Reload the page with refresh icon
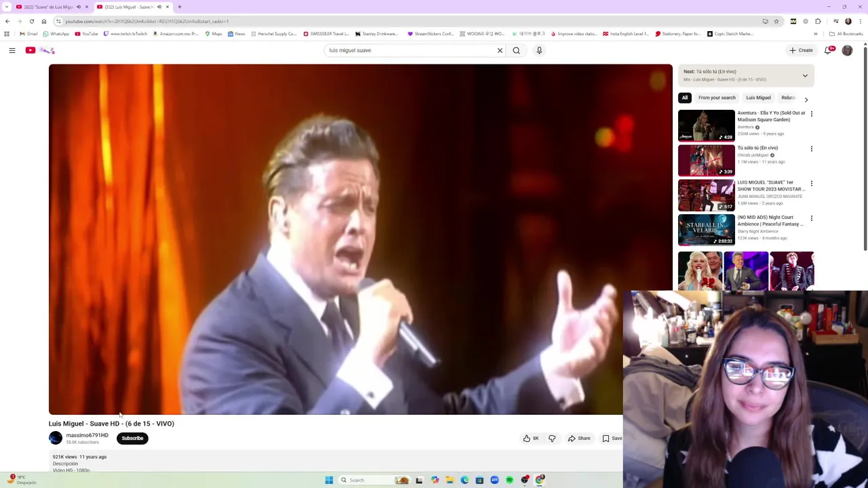Image resolution: width=868 pixels, height=488 pixels. click(32, 22)
